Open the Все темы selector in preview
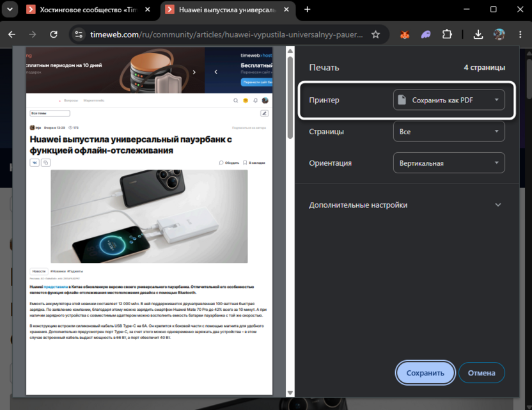This screenshot has width=532, height=410. tap(50, 113)
